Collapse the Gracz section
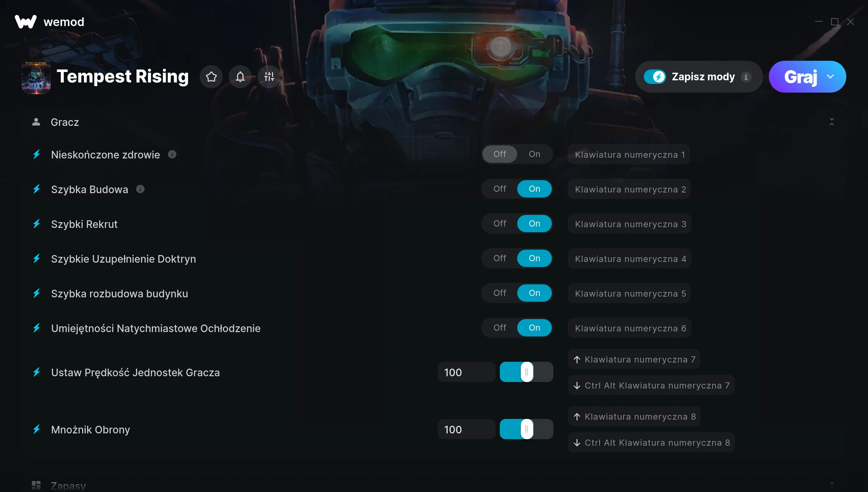The width and height of the screenshot is (868, 492). pyautogui.click(x=832, y=122)
